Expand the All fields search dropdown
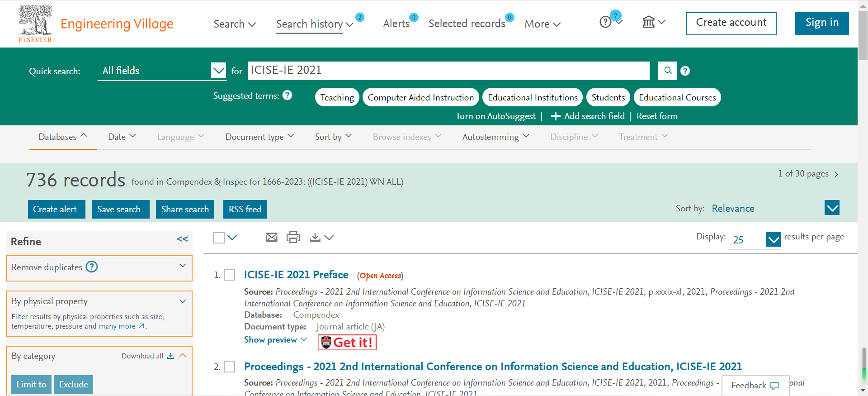 (x=218, y=71)
